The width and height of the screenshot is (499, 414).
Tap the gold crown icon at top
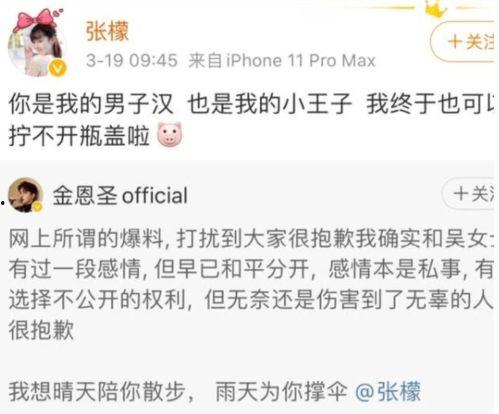pos(436,9)
